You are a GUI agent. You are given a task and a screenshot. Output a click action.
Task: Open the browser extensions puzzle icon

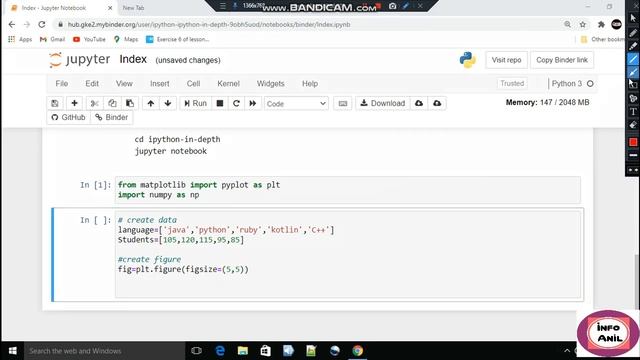pos(601,24)
